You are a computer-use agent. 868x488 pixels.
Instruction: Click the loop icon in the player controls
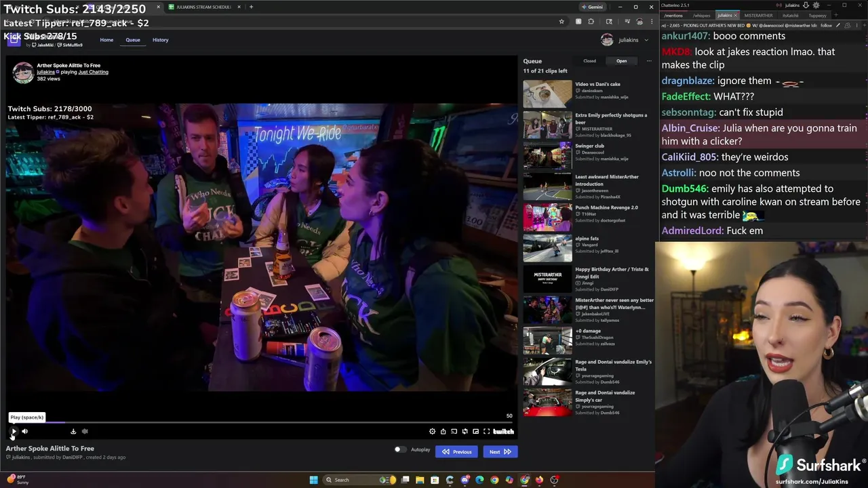(465, 431)
